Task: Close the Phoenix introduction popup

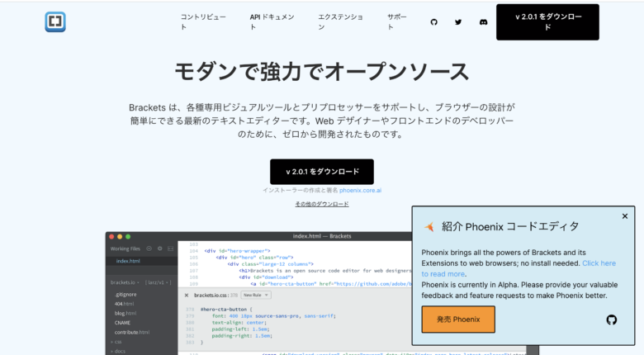Action: 625,216
